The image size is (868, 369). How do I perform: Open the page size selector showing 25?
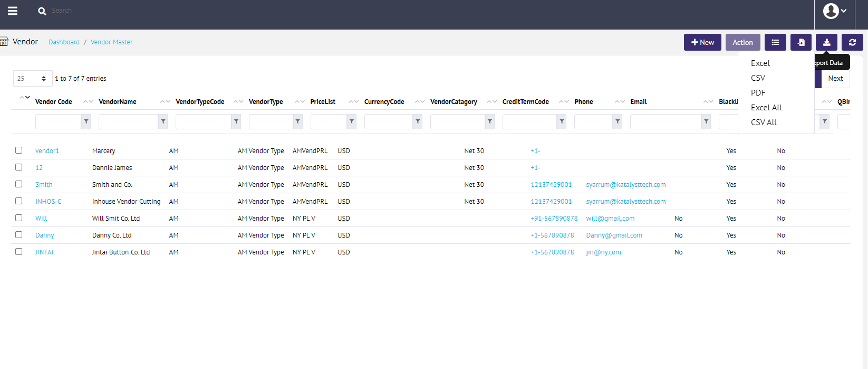click(32, 78)
